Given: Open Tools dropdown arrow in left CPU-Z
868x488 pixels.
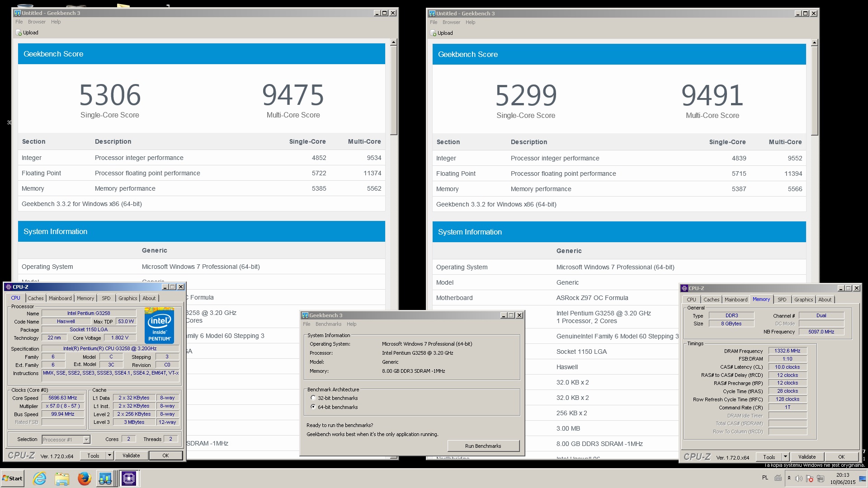Looking at the screenshot, I should [109, 455].
